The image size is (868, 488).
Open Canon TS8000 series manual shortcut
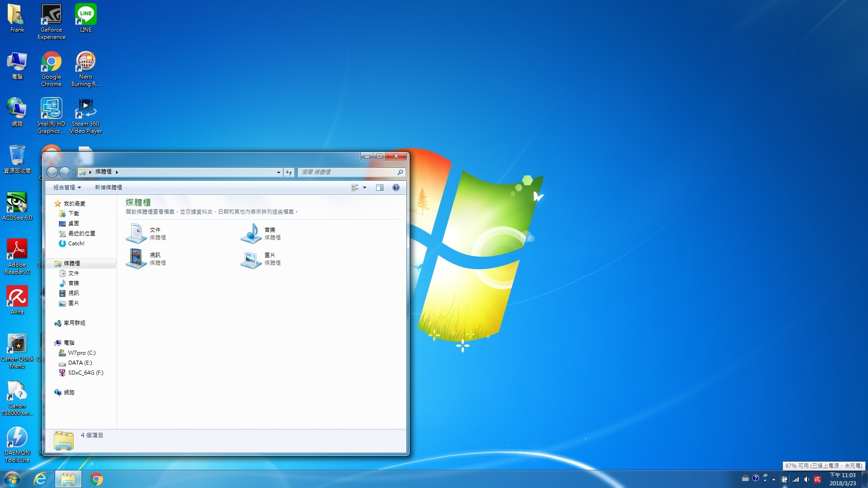tap(17, 398)
